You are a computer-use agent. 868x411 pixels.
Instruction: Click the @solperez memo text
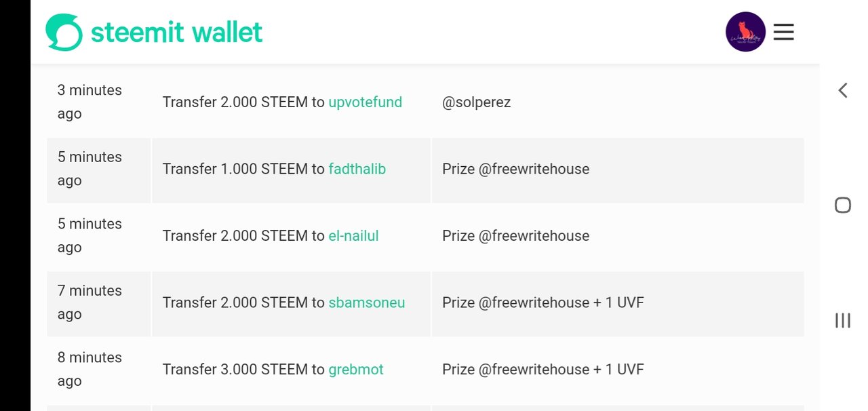(x=476, y=102)
